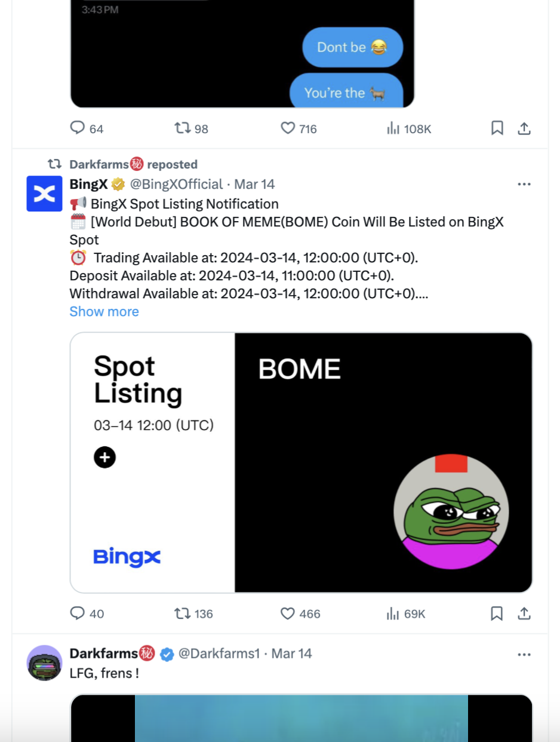
Task: Expand BingX post with Show more
Action: (x=104, y=311)
